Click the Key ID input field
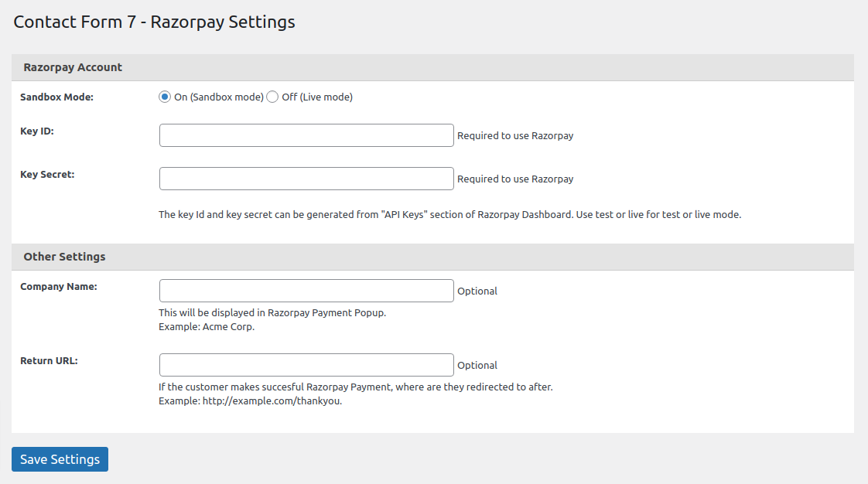 pyautogui.click(x=306, y=135)
